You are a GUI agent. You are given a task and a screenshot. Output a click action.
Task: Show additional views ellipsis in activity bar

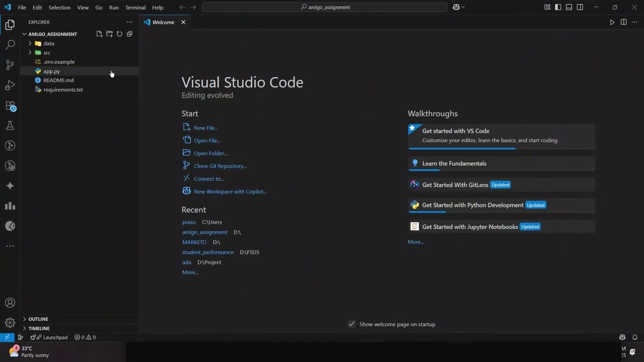[x=10, y=246]
